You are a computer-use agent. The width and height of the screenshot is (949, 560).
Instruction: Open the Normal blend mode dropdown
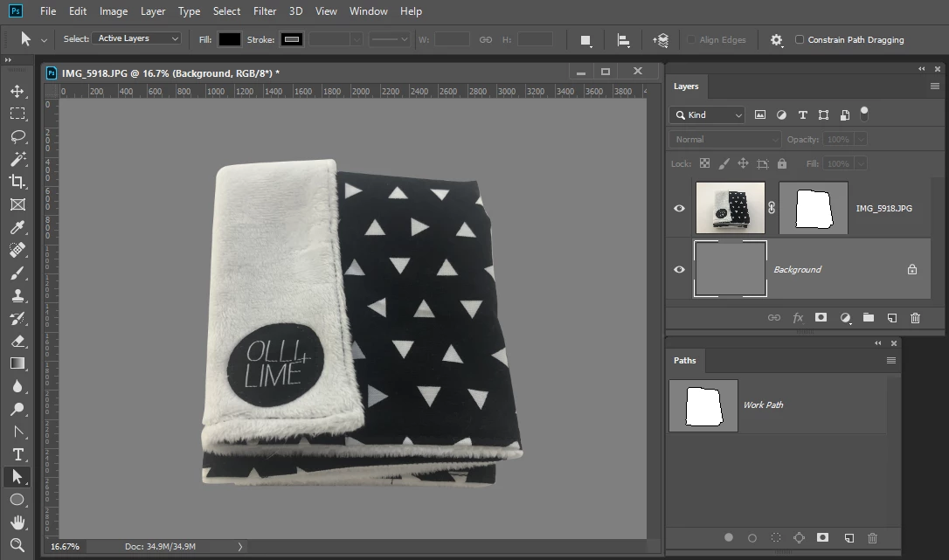725,139
